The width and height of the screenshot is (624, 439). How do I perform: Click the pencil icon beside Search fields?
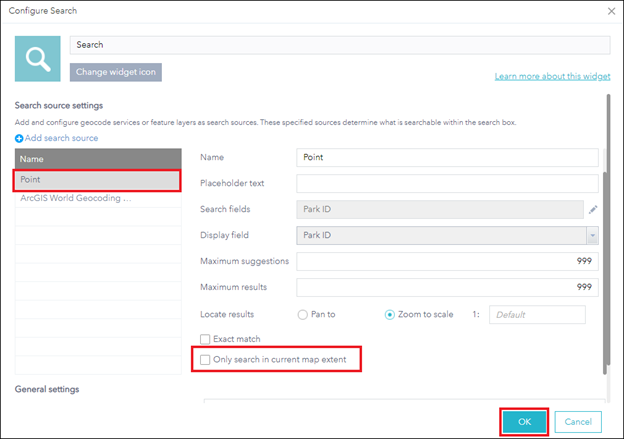(592, 209)
